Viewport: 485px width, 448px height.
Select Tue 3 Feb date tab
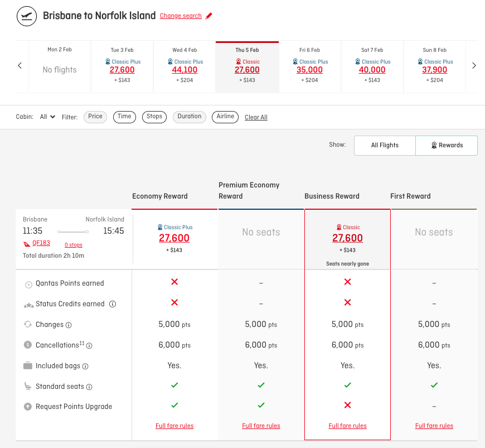(122, 66)
